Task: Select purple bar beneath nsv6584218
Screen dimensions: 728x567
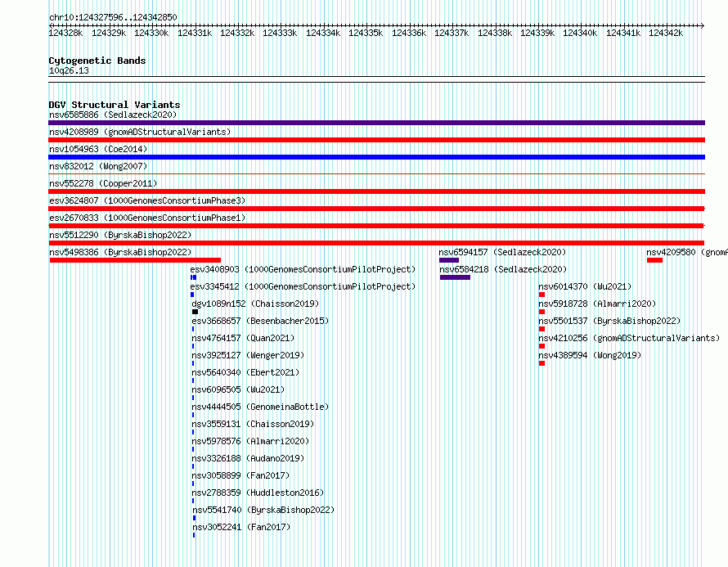Action: 455,277
